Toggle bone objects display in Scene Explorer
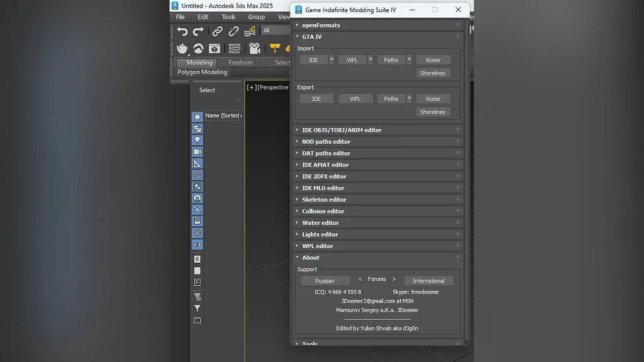This screenshot has height=362, width=644. click(197, 210)
